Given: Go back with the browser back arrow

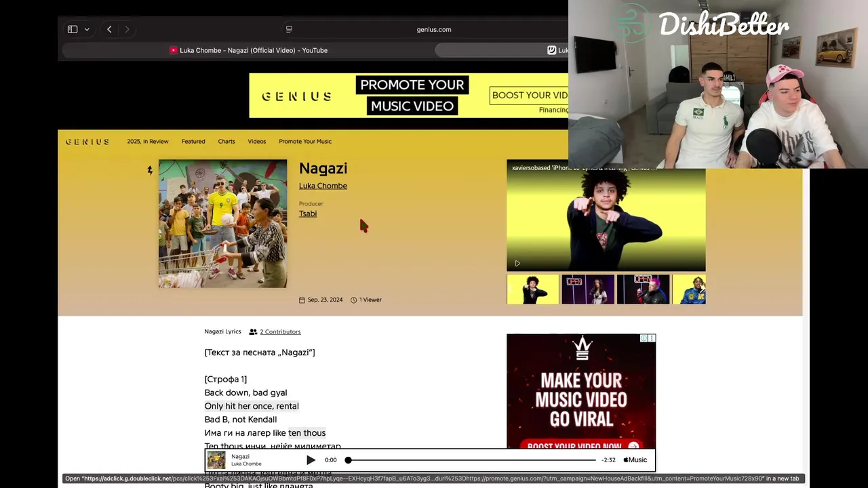Looking at the screenshot, I should pos(109,29).
